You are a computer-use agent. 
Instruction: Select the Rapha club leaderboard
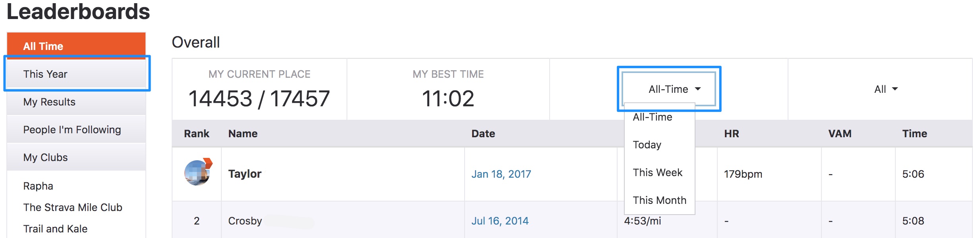[38, 186]
